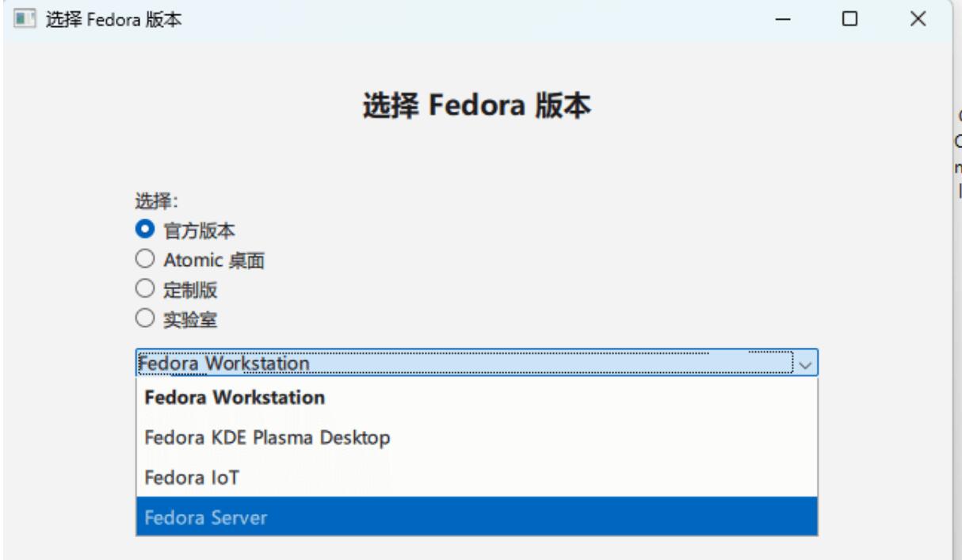Select bold Fedora Workstation from the list
The image size is (962, 560).
(235, 398)
